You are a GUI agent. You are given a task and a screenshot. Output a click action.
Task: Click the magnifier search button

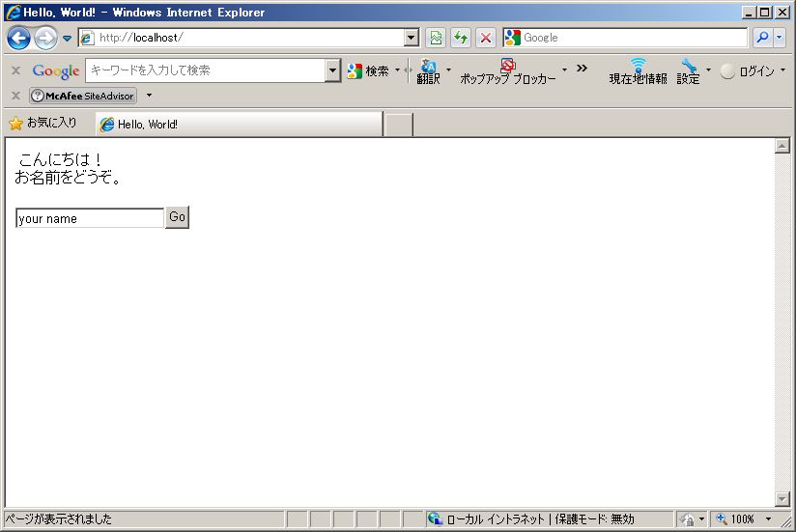(x=762, y=38)
